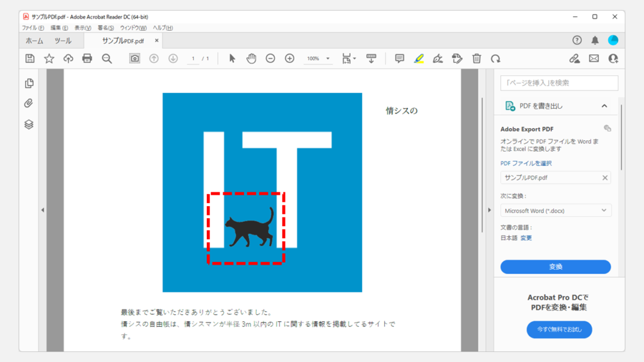Click the Save file icon
This screenshot has height=362, width=644.
tap(30, 58)
